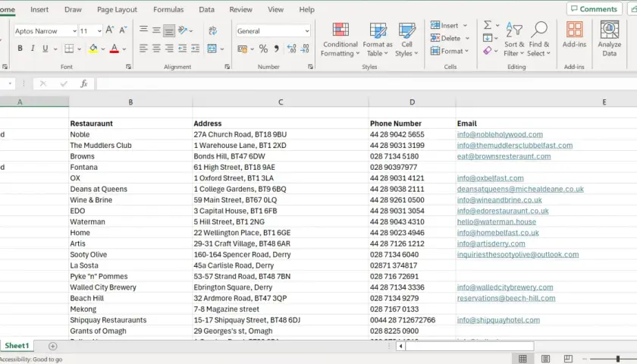Image resolution: width=637 pixels, height=364 pixels.
Task: Open info@artisderry.com email link
Action: point(491,243)
